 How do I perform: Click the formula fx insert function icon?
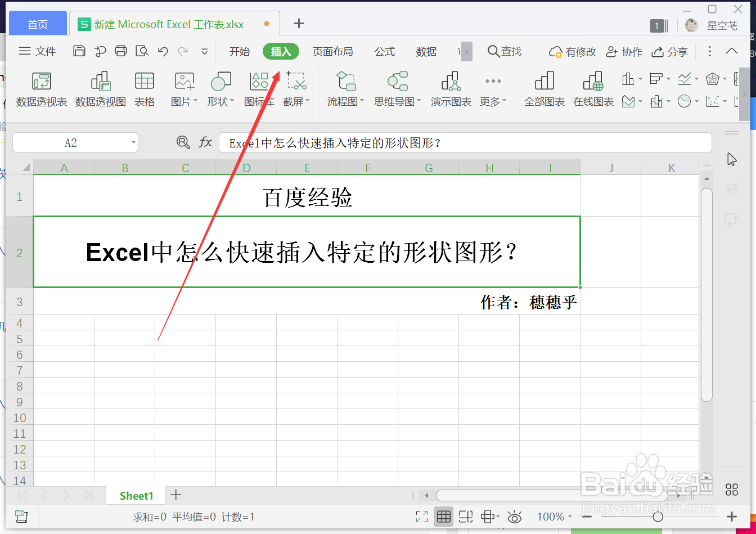coord(206,142)
